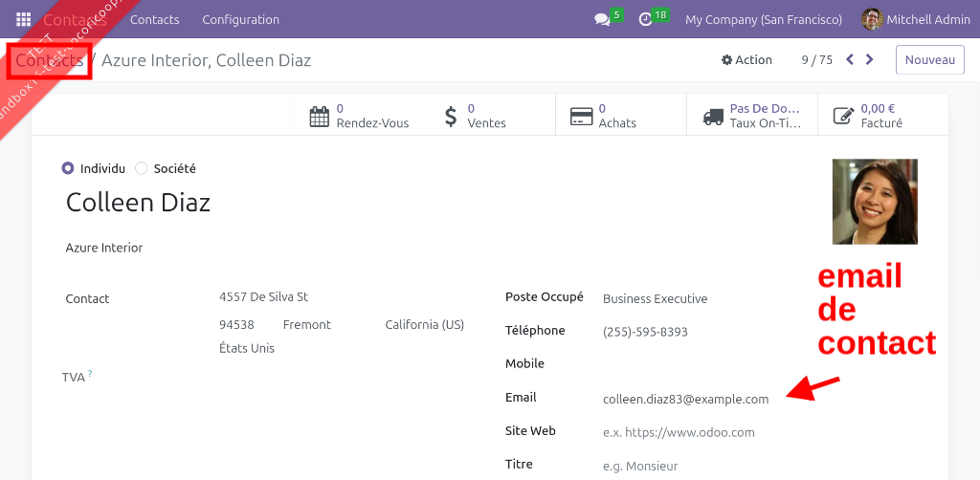Open the Action dropdown menu
This screenshot has height=480, width=980.
[746, 59]
